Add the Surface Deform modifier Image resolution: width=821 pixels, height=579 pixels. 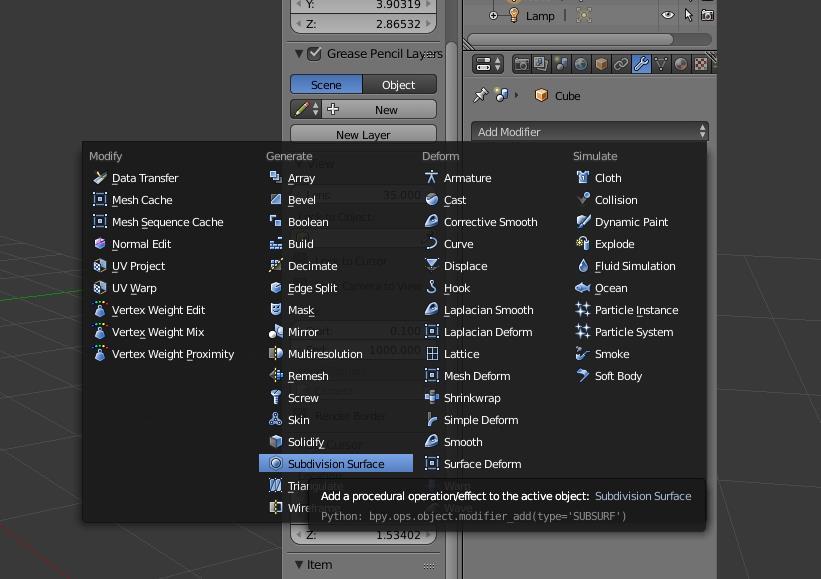tap(492, 464)
